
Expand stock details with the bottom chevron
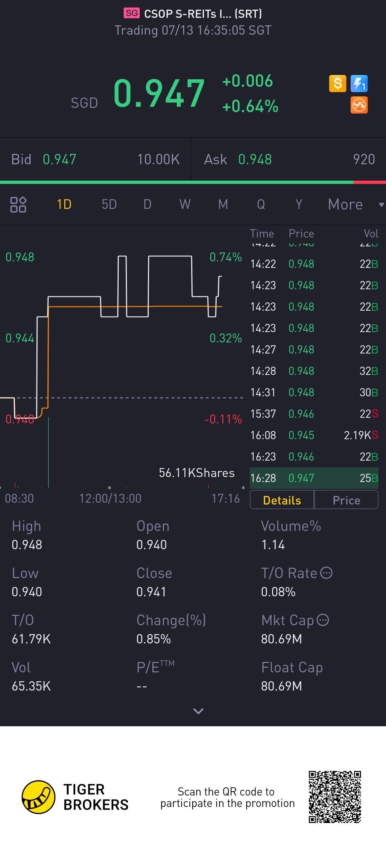[198, 711]
